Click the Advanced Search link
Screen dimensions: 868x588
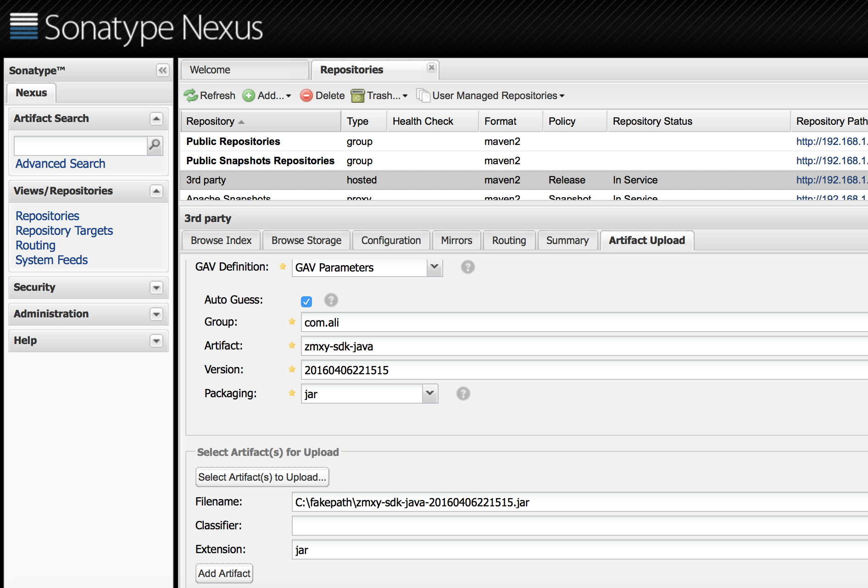(x=61, y=164)
